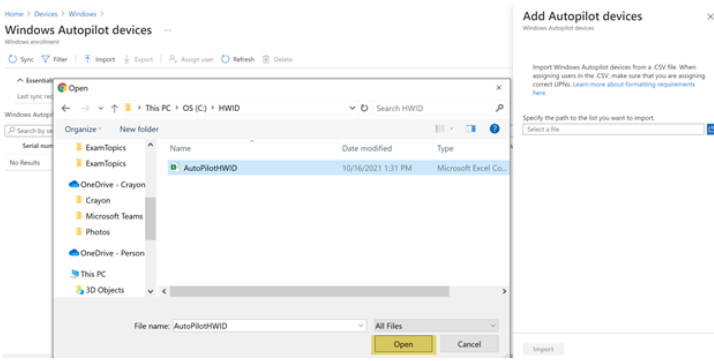This screenshot has width=714, height=361.
Task: Click the Delete toolbar item
Action: coord(277,59)
